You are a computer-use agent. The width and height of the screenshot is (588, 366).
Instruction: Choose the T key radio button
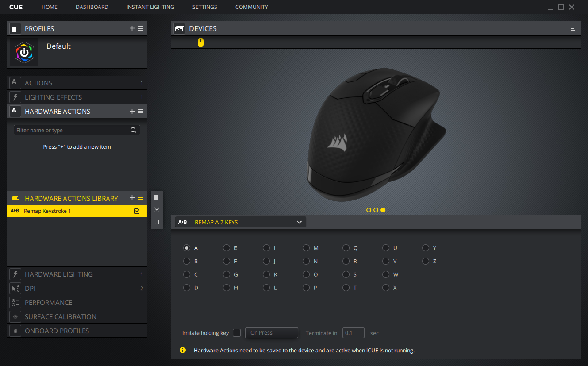pyautogui.click(x=346, y=288)
